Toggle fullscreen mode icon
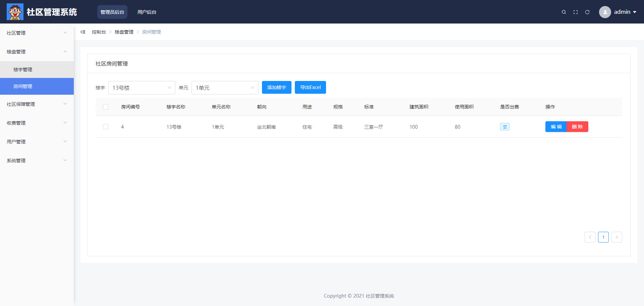 coord(576,12)
